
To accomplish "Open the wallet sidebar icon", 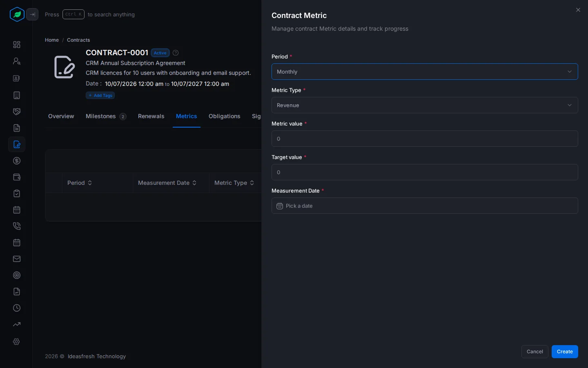I will click(17, 177).
